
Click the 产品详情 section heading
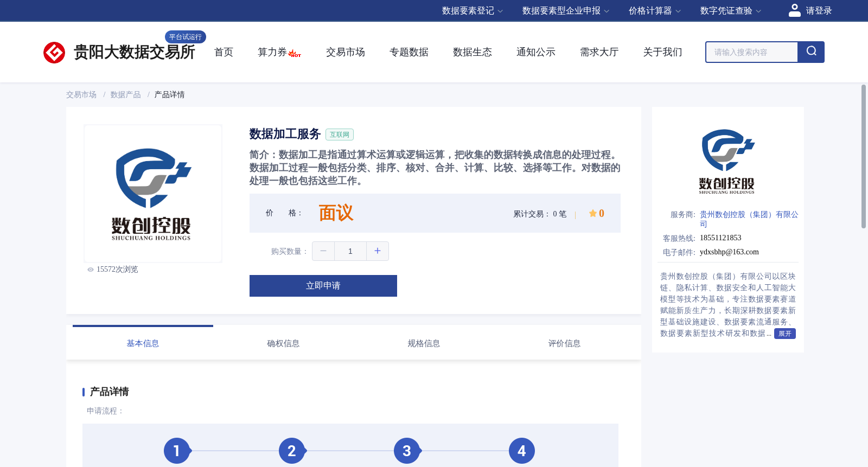point(109,392)
